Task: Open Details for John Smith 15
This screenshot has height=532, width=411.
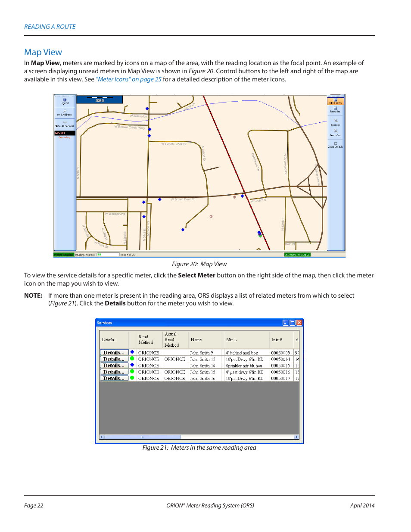Action: click(114, 372)
